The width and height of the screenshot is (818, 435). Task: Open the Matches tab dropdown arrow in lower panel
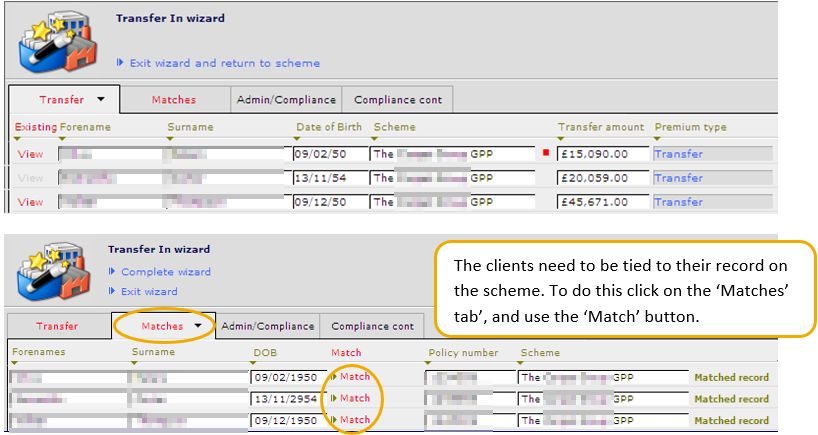point(198,326)
